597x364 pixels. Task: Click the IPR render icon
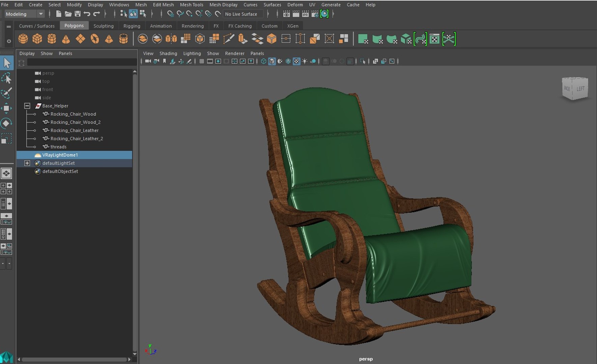[305, 14]
